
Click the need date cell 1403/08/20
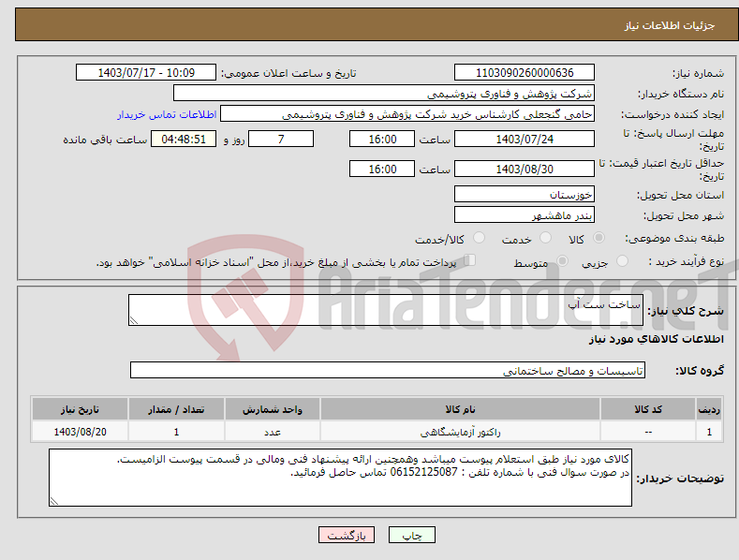click(80, 432)
